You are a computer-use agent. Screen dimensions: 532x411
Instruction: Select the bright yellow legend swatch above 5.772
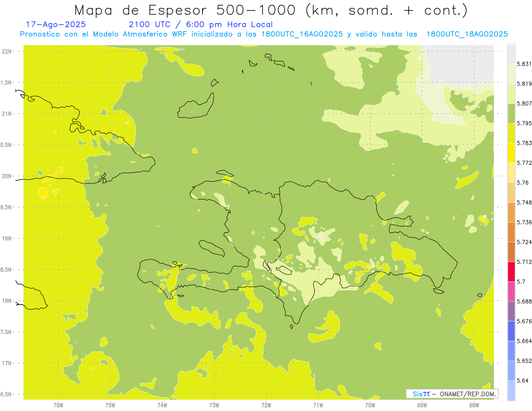coord(511,153)
